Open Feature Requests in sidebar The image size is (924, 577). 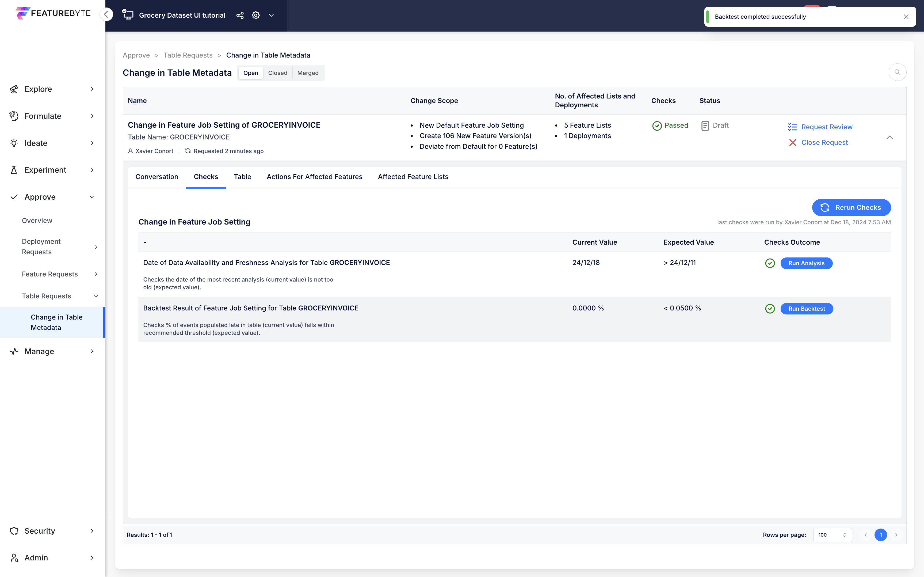click(x=50, y=274)
